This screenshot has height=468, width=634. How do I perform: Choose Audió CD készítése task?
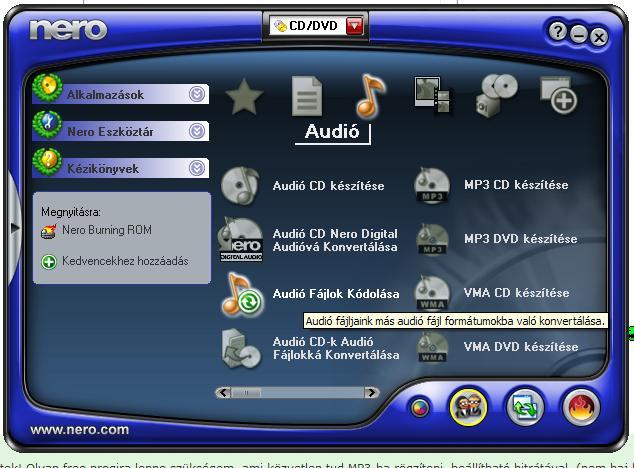click(328, 186)
